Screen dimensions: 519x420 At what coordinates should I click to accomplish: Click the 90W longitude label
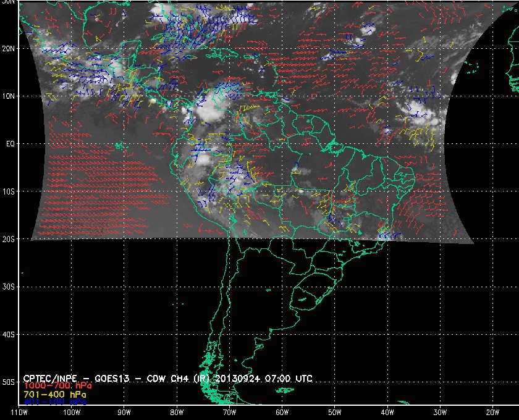pos(124,413)
